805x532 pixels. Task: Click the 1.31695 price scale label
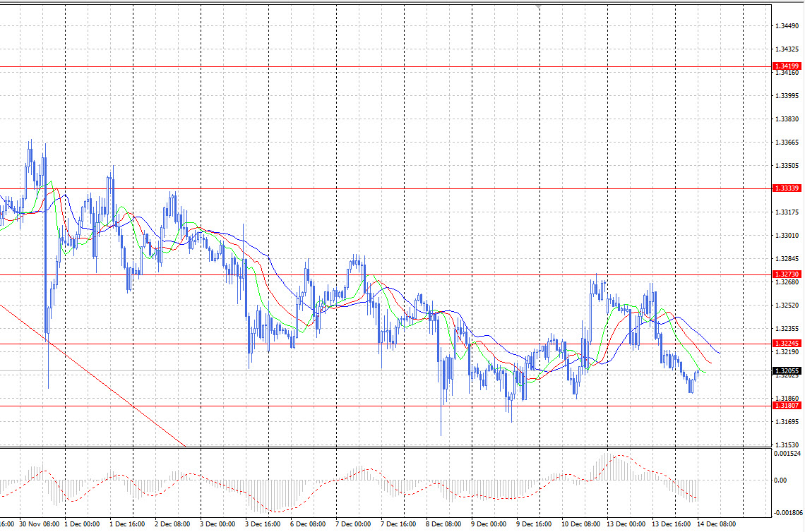coord(787,422)
